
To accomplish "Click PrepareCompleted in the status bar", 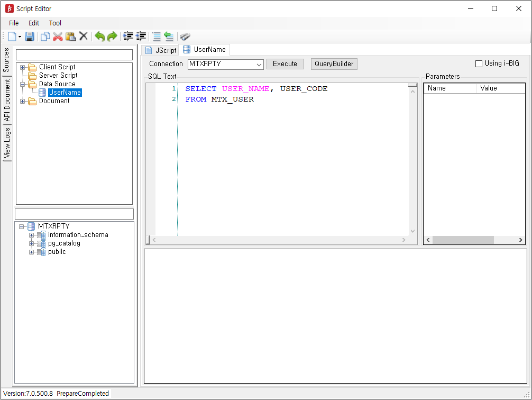I will [82, 394].
